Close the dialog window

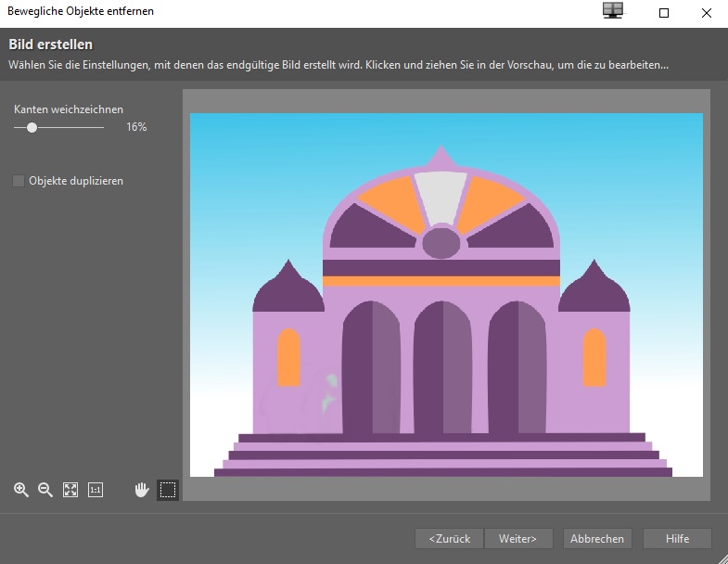pos(706,13)
